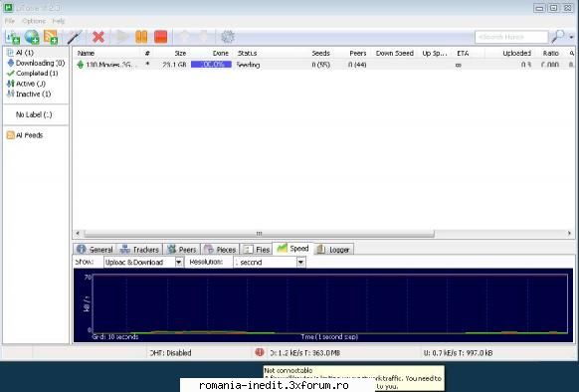579x392 pixels.
Task: Sort by the # column header
Action: click(x=147, y=53)
